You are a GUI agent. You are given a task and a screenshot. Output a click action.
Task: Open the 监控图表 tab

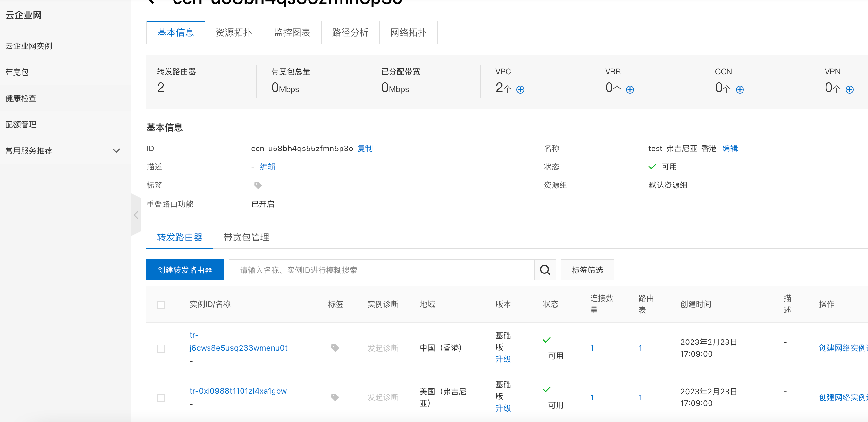click(292, 32)
